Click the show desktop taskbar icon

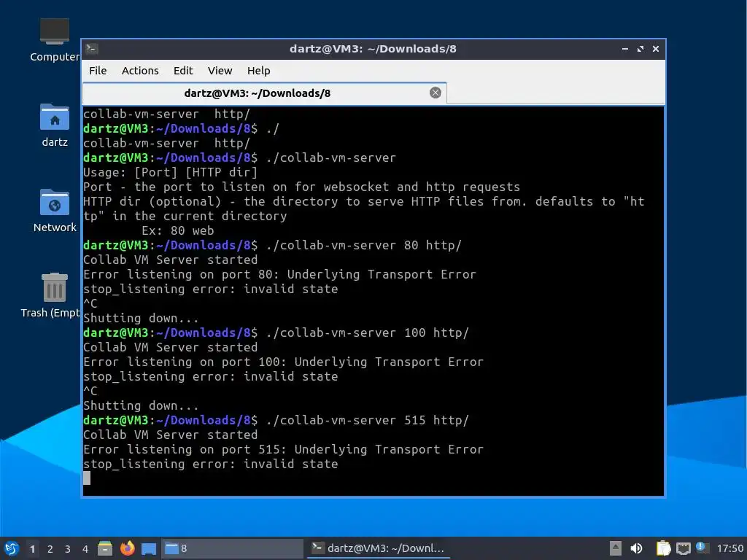pyautogui.click(x=149, y=548)
